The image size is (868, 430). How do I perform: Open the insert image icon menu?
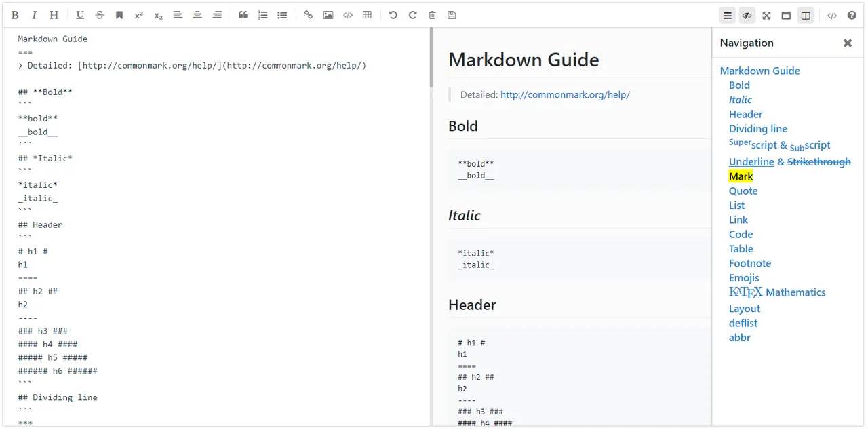tap(328, 15)
